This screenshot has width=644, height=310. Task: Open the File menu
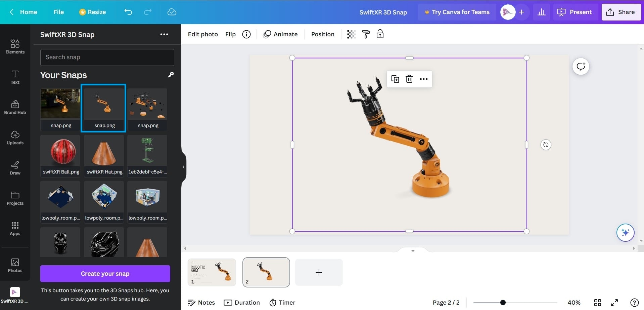pyautogui.click(x=58, y=12)
